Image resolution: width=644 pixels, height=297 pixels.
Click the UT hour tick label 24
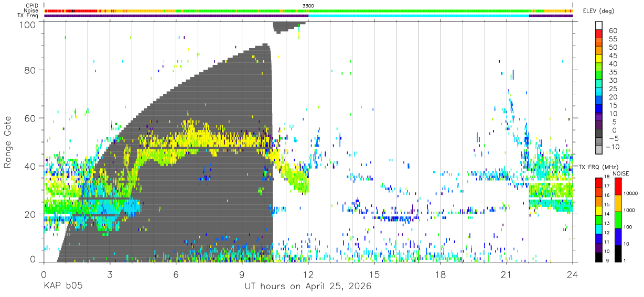coord(573,274)
